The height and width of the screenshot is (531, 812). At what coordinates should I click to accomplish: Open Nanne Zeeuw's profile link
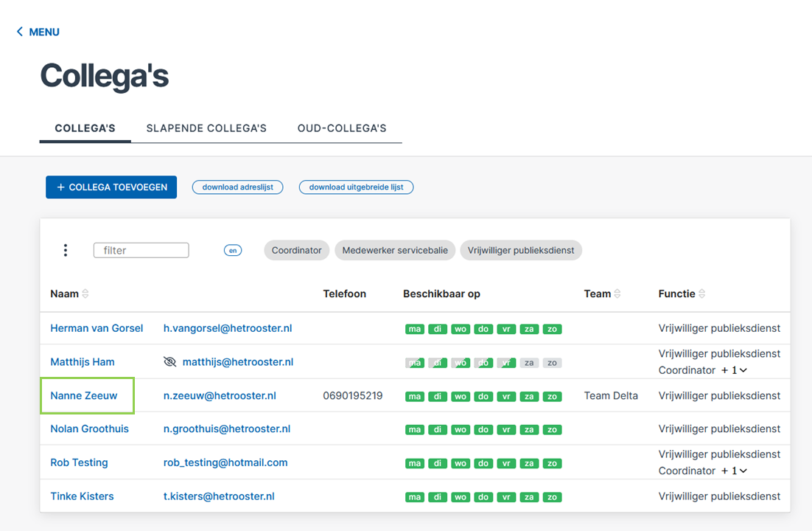pos(84,395)
